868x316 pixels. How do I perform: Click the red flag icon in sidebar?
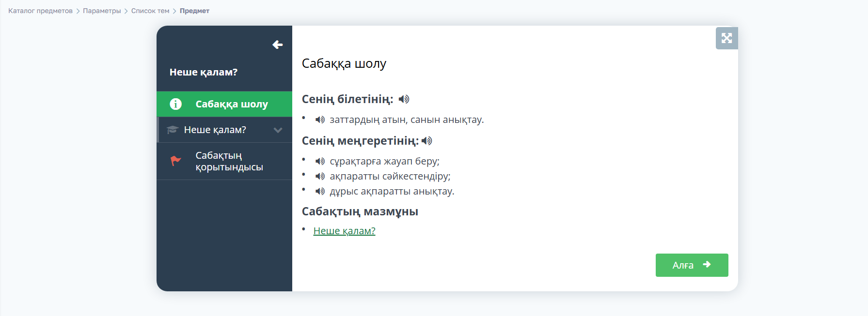(x=175, y=161)
